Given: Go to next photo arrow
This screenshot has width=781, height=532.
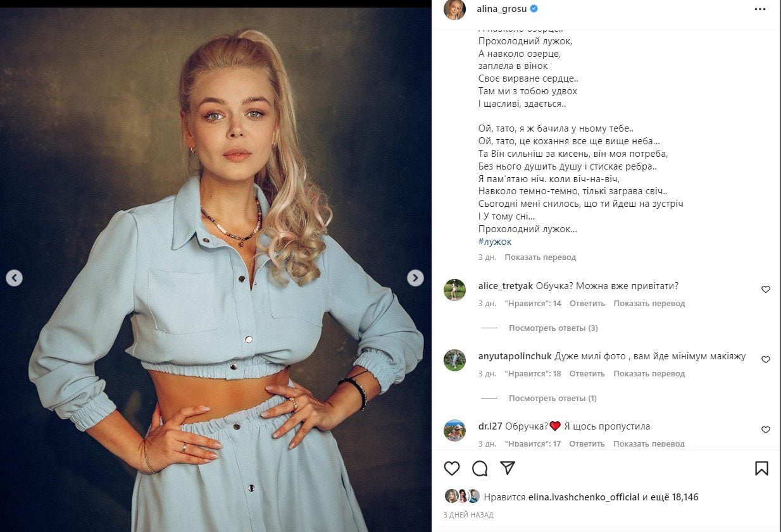Looking at the screenshot, I should point(415,278).
